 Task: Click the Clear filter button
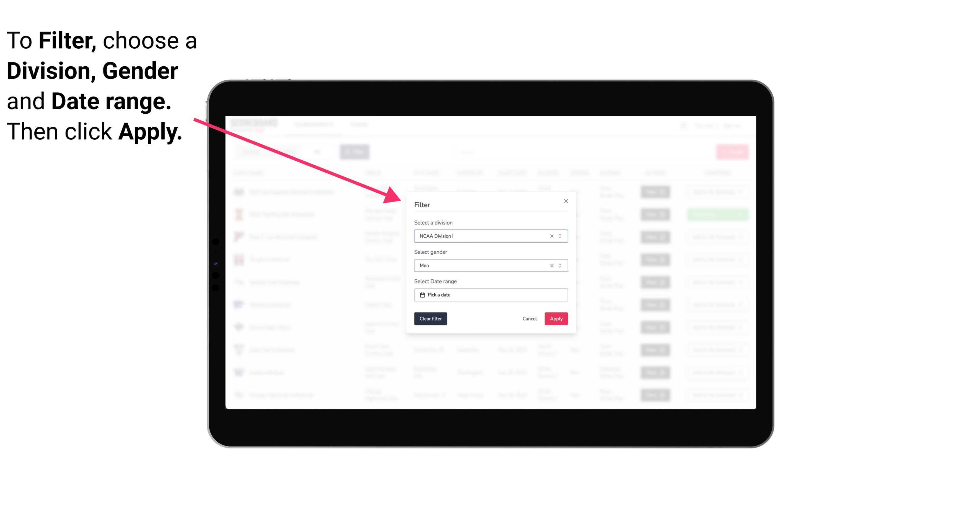click(x=431, y=319)
